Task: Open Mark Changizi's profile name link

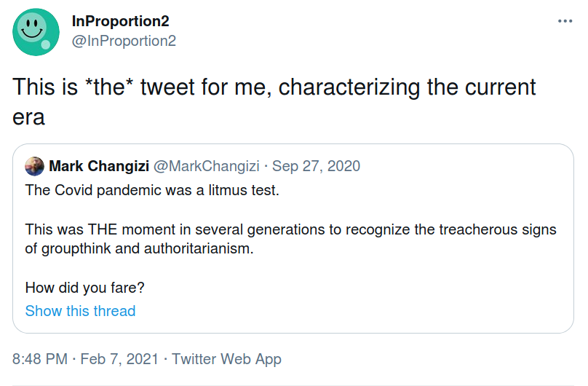Action: pos(99,166)
